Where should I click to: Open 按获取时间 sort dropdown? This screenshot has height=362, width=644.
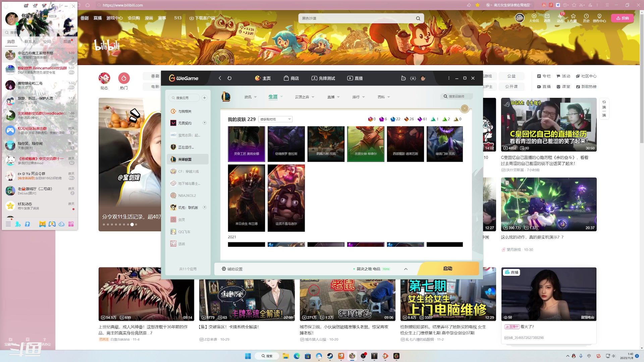(x=275, y=119)
